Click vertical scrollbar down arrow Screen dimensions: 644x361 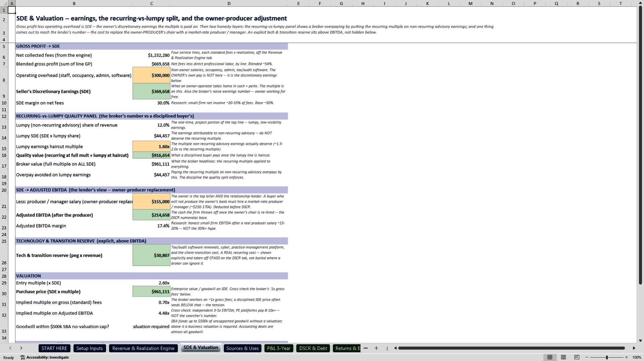[x=640, y=341]
